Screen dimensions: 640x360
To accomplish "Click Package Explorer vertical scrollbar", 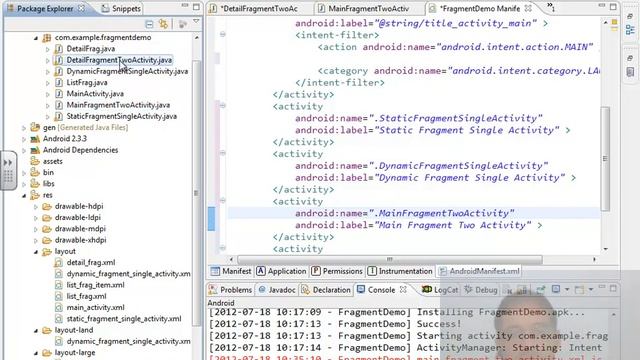I will point(196,193).
